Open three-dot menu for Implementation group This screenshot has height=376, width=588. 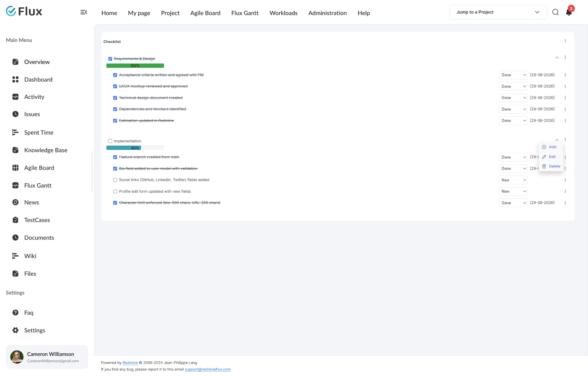565,140
